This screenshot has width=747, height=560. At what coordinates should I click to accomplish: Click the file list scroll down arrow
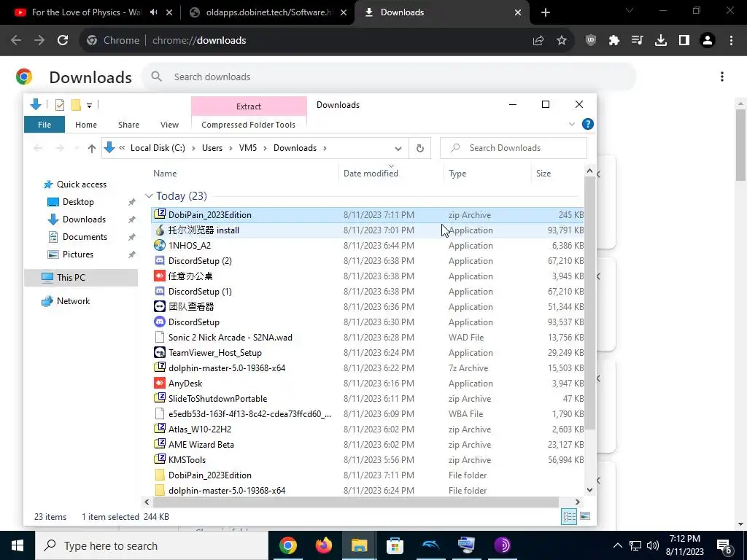coord(589,489)
